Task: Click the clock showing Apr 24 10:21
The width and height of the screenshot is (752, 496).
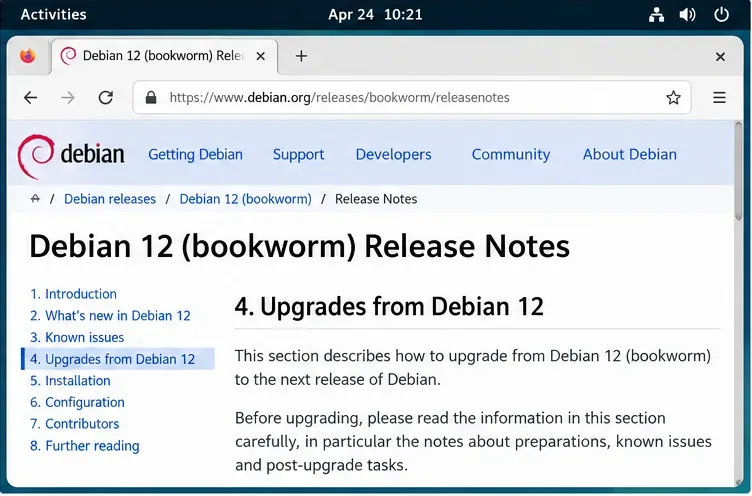Action: point(375,14)
